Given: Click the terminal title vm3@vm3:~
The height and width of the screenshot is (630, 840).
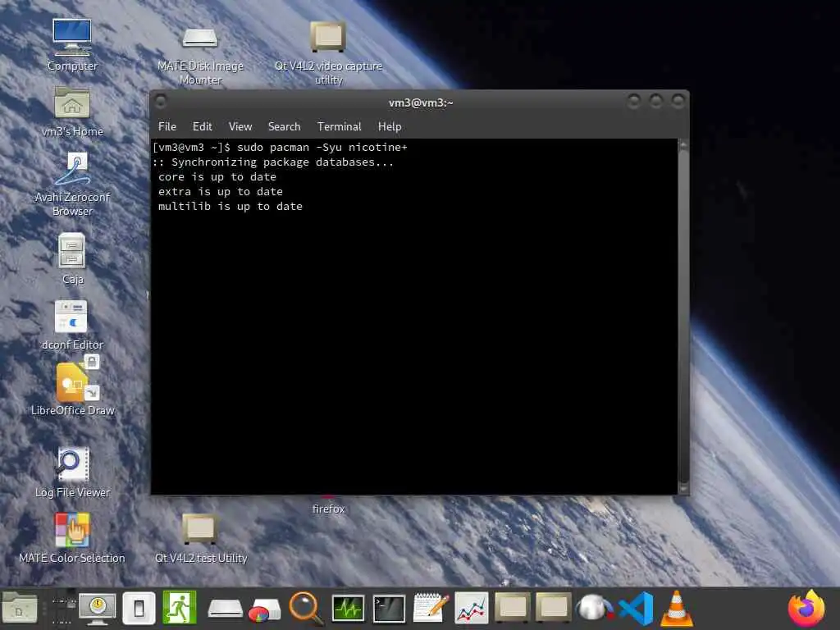Looking at the screenshot, I should 421,103.
